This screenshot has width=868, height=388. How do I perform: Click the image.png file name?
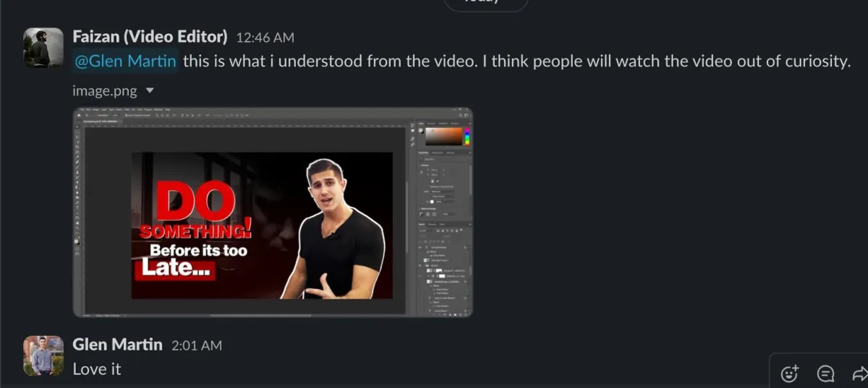(x=106, y=91)
